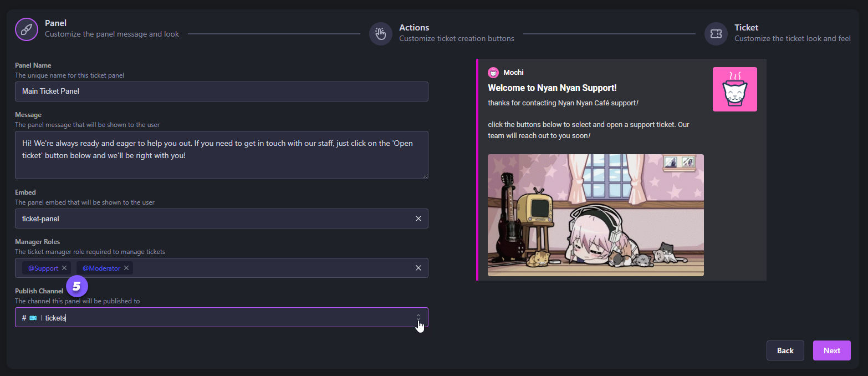This screenshot has width=868, height=376.
Task: Clear the ticket-panel embed selection
Action: click(418, 219)
